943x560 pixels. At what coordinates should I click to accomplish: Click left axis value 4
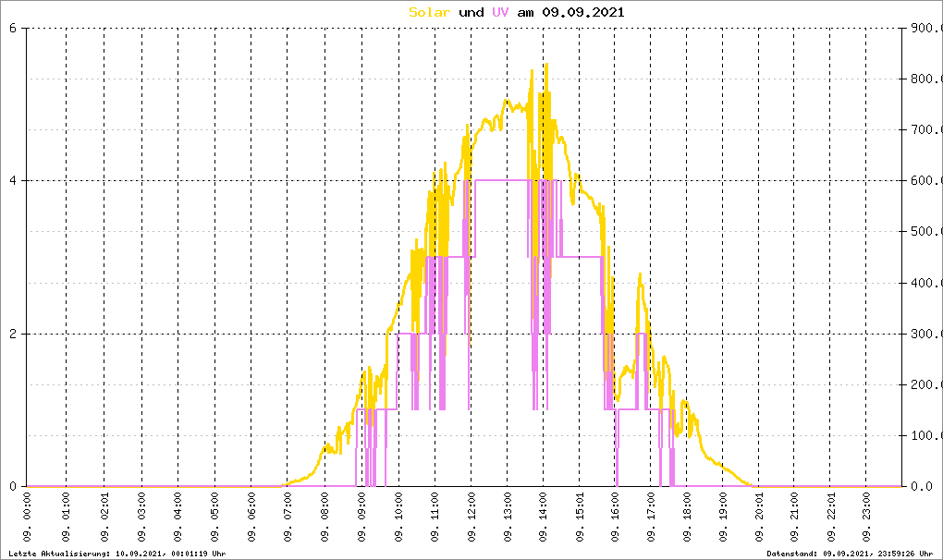click(13, 180)
